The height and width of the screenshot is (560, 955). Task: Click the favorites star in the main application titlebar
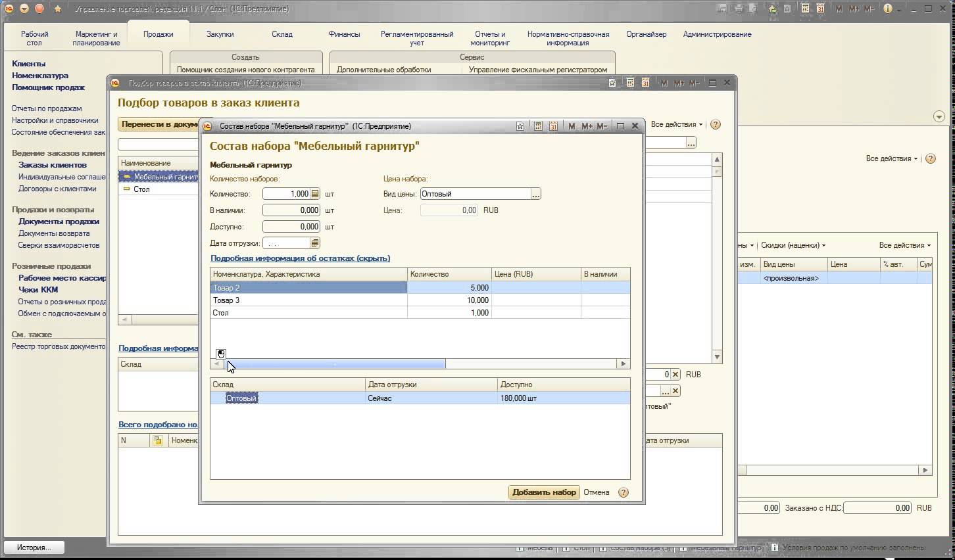click(x=787, y=9)
